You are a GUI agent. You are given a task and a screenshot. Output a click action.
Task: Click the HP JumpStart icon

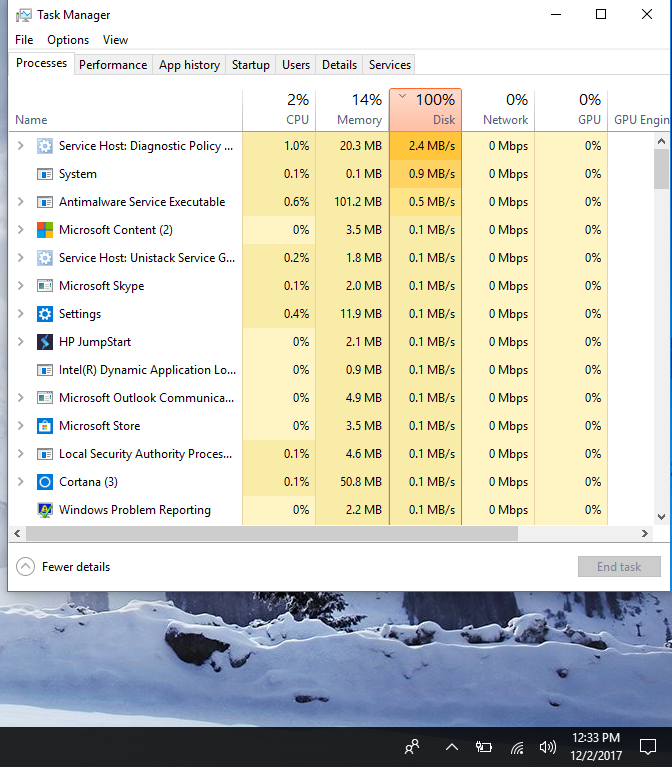[x=45, y=342]
